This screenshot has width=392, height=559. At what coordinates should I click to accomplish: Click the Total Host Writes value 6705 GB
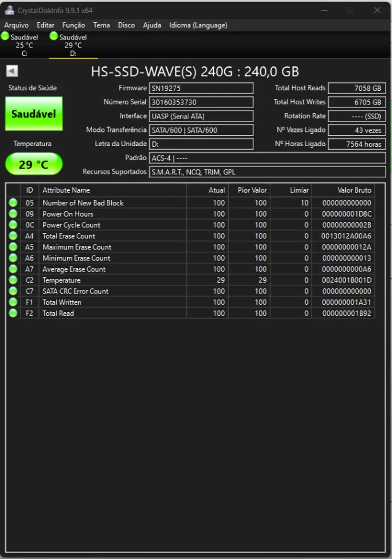[357, 102]
